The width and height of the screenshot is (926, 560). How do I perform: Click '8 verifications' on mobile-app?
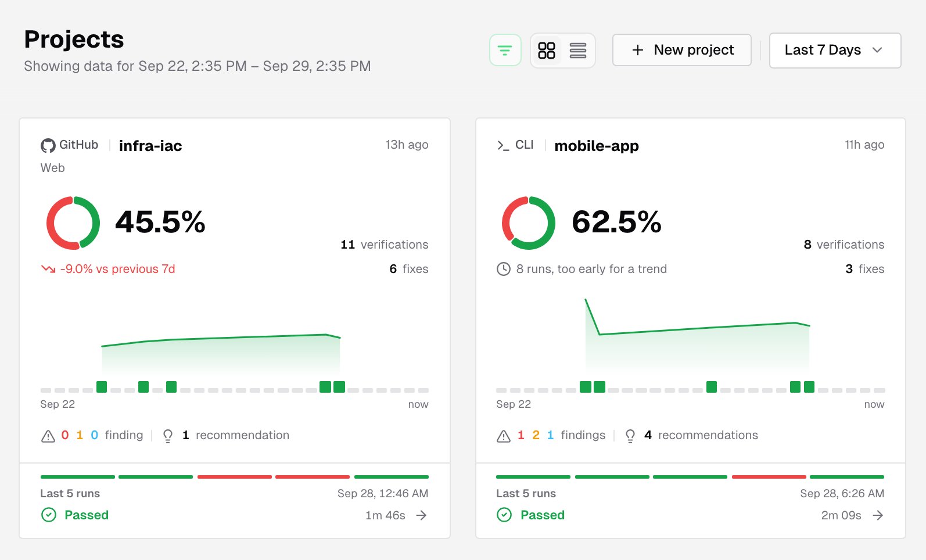click(x=844, y=245)
